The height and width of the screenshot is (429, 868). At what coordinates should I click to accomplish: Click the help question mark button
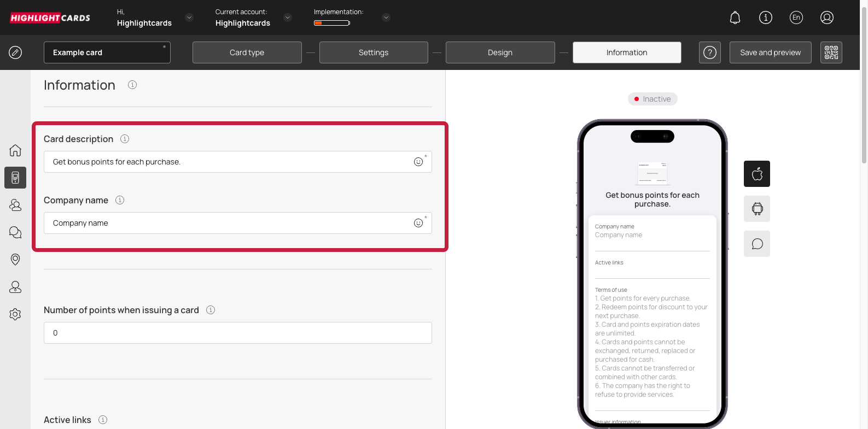pos(709,52)
